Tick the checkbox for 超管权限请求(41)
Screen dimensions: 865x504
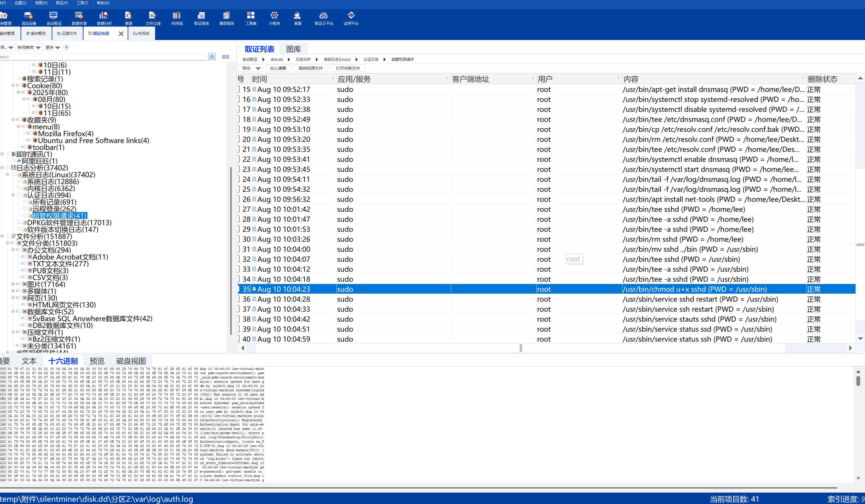25,215
